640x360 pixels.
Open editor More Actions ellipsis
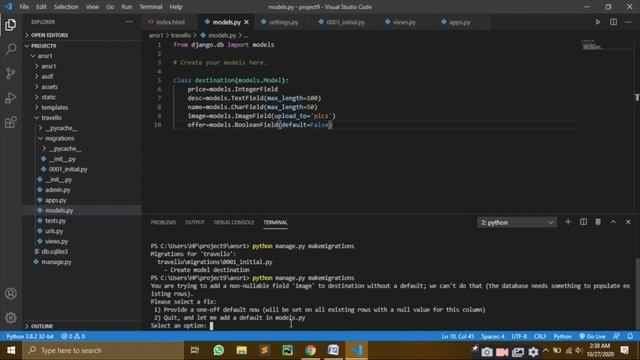click(628, 22)
